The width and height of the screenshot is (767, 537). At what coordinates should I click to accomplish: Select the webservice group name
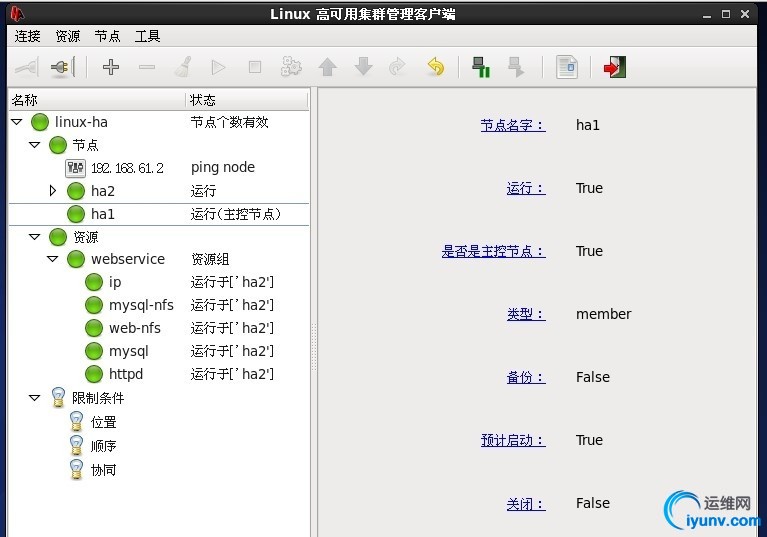coord(128,259)
